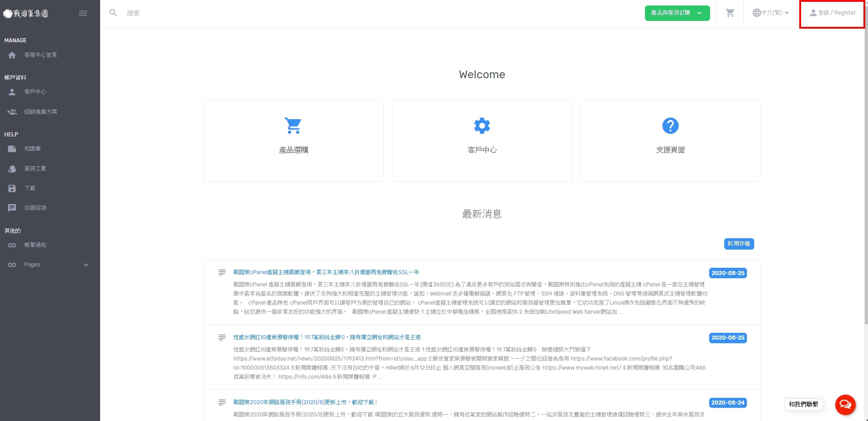Click the save-disk icon for 下載
This screenshot has width=868, height=421.
click(12, 188)
